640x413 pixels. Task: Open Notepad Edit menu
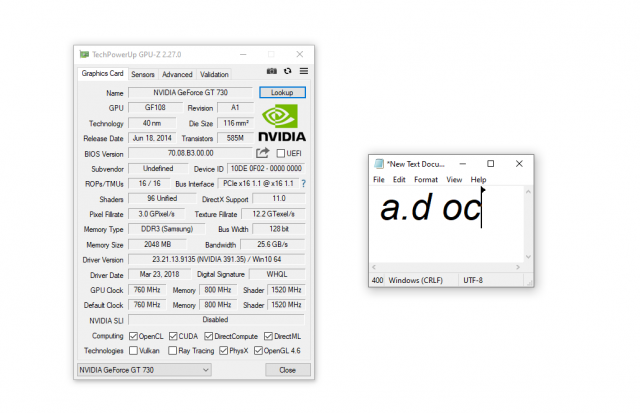tap(399, 180)
